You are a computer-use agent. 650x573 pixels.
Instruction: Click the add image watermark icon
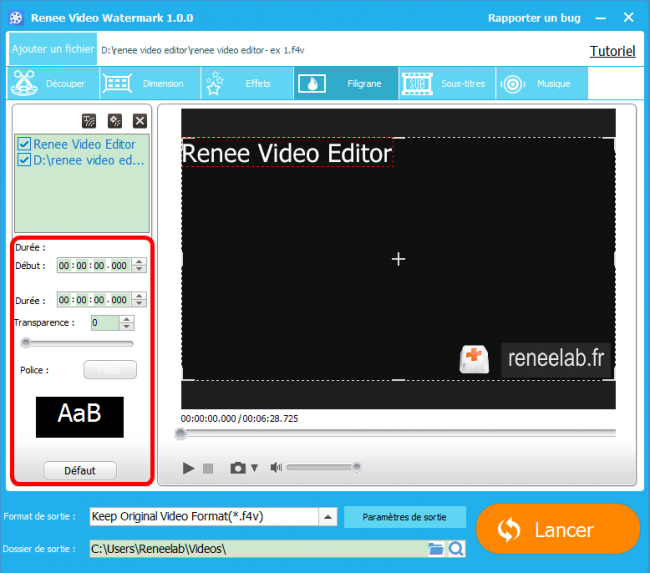(x=115, y=121)
